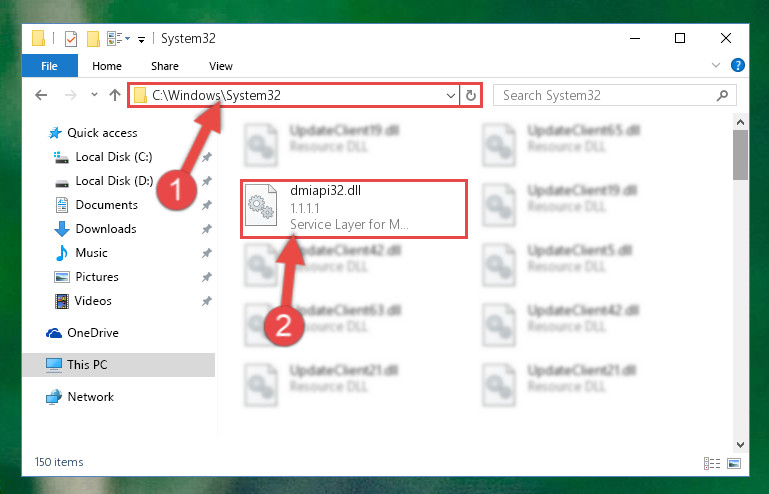Viewport: 769px width, 494px height.
Task: Switch to the Home ribbon tab
Action: (x=107, y=66)
